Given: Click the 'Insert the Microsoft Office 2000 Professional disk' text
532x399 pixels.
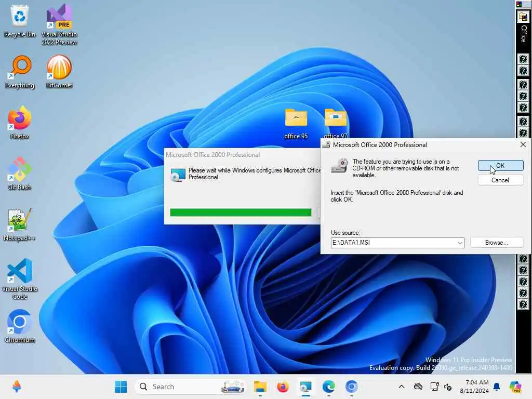Looking at the screenshot, I should pos(397,196).
